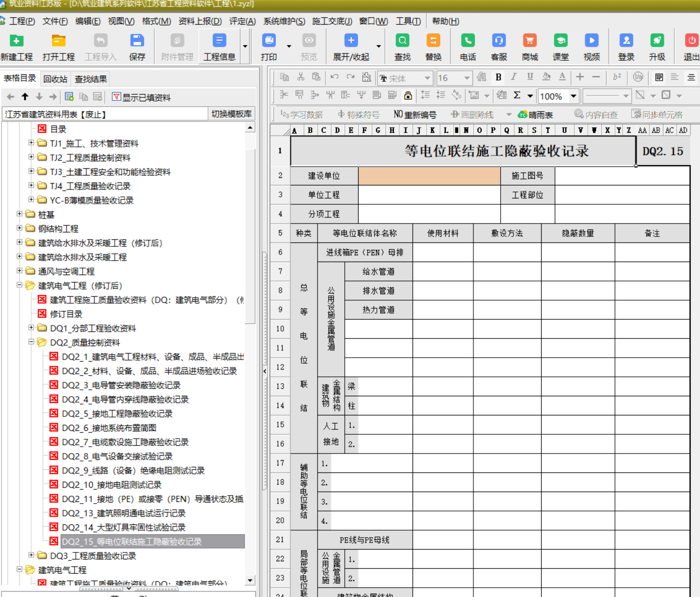Screen dimensions: 700x597
Task: Toggle underline formatting U
Action: (x=530, y=77)
